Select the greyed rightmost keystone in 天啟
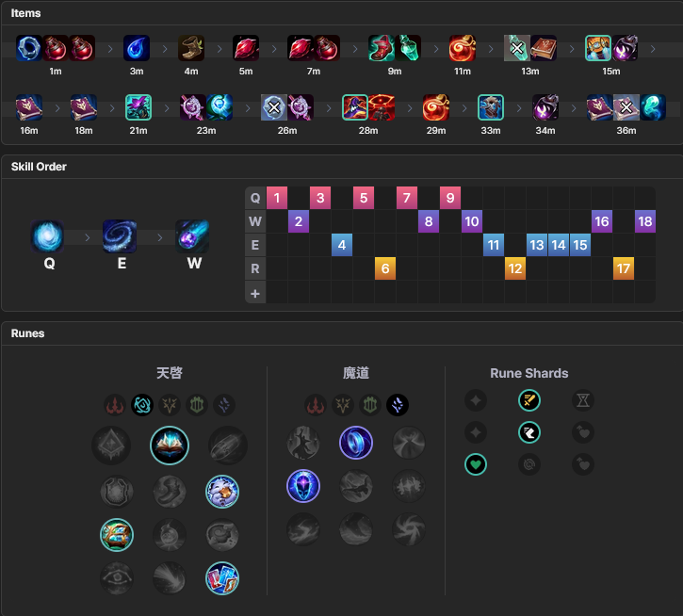683x616 pixels. [x=228, y=446]
